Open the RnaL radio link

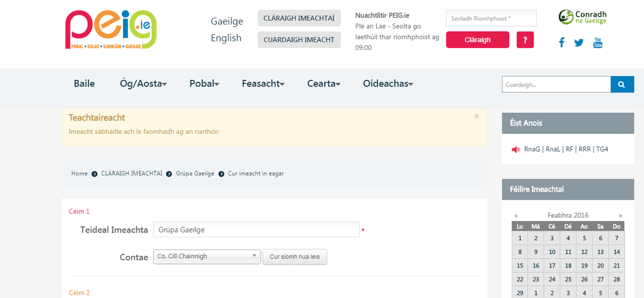[553, 149]
